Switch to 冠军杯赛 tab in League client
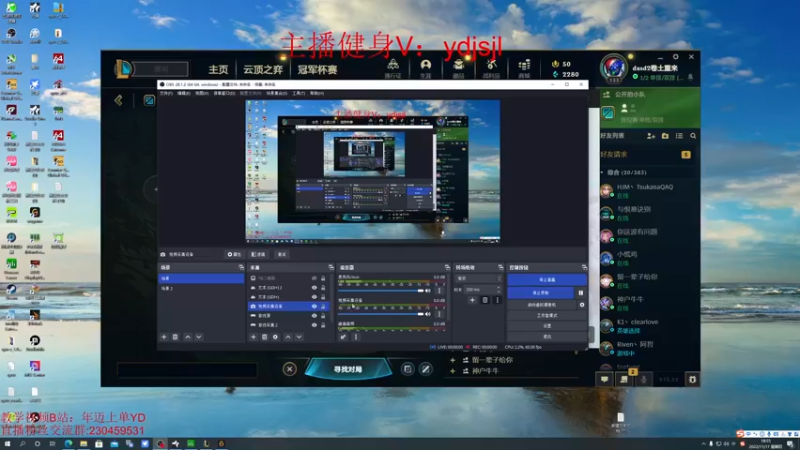Image resolution: width=800 pixels, height=450 pixels. click(317, 69)
